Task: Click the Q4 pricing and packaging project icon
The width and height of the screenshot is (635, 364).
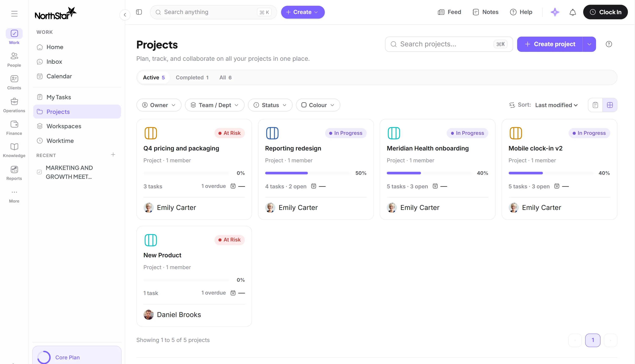Action: [151, 133]
